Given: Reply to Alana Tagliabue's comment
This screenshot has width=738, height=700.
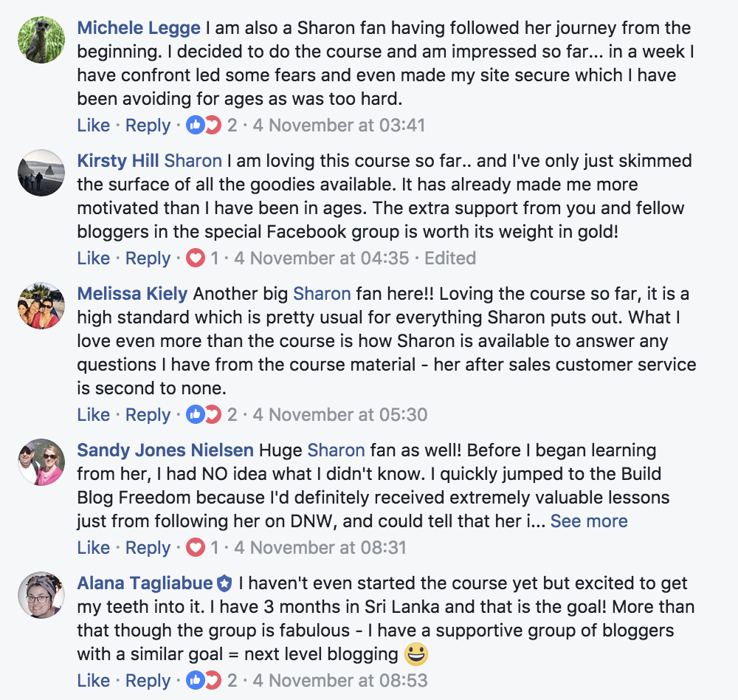Looking at the screenshot, I should [x=148, y=681].
